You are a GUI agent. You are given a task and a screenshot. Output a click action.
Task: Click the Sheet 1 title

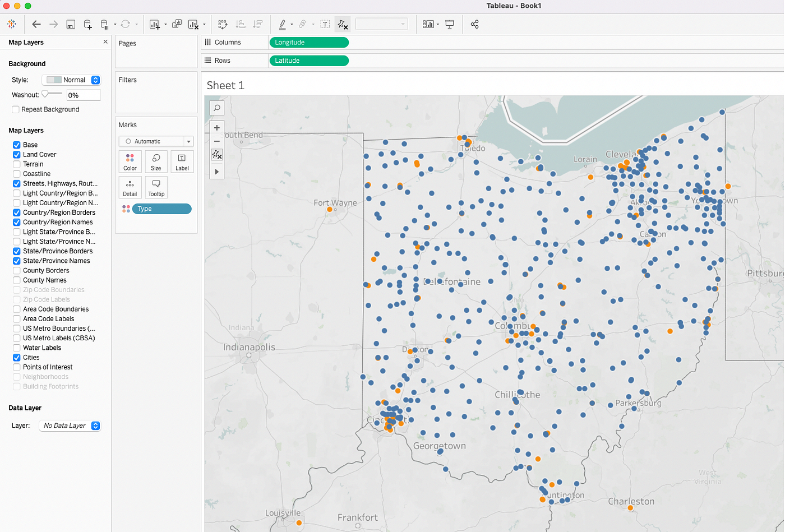point(225,85)
